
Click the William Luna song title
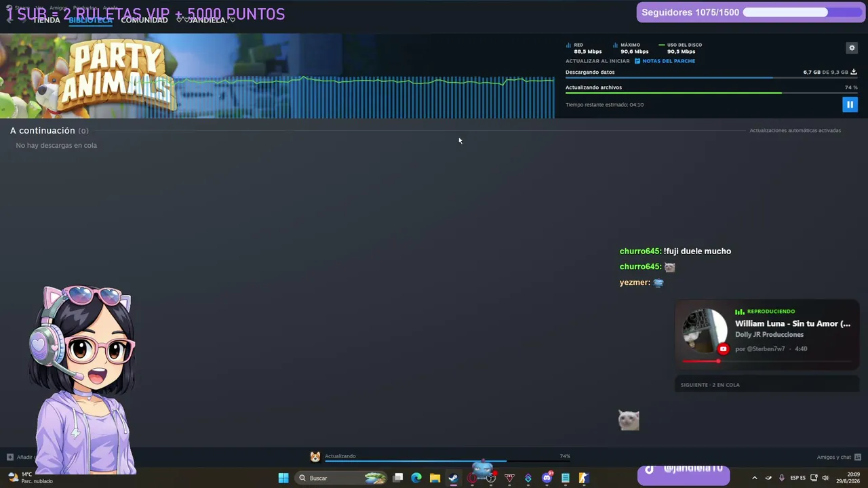point(793,324)
